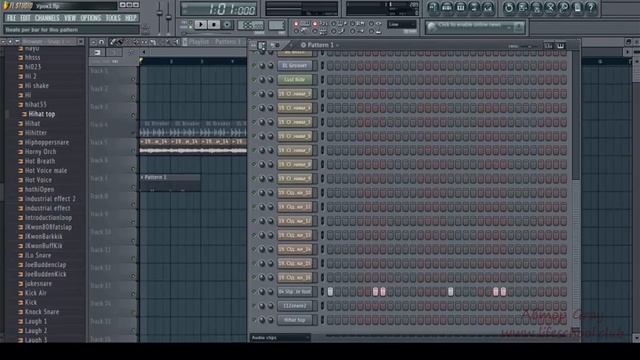
Task: Click the magnet snap icon in Playlist toolbar
Action: click(101, 42)
